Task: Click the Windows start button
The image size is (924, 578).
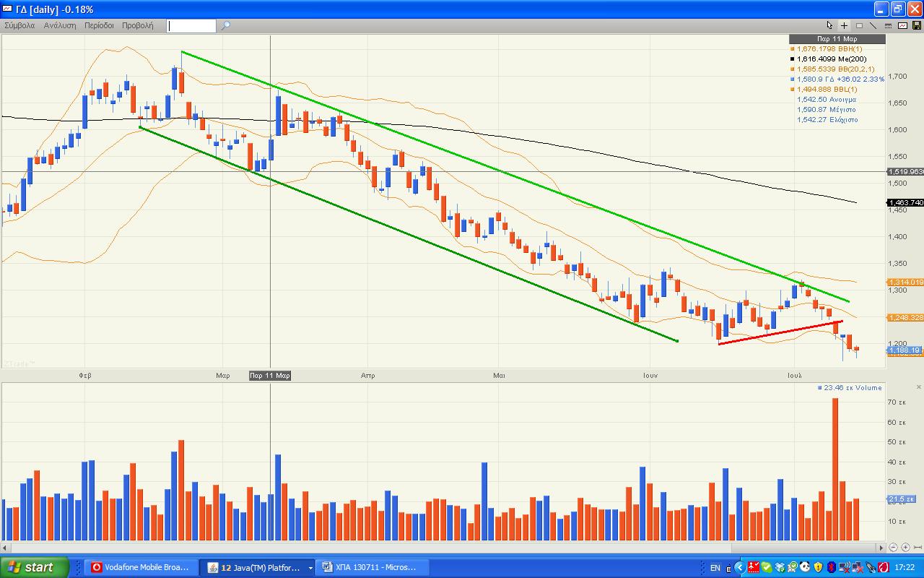Action: 34,567
